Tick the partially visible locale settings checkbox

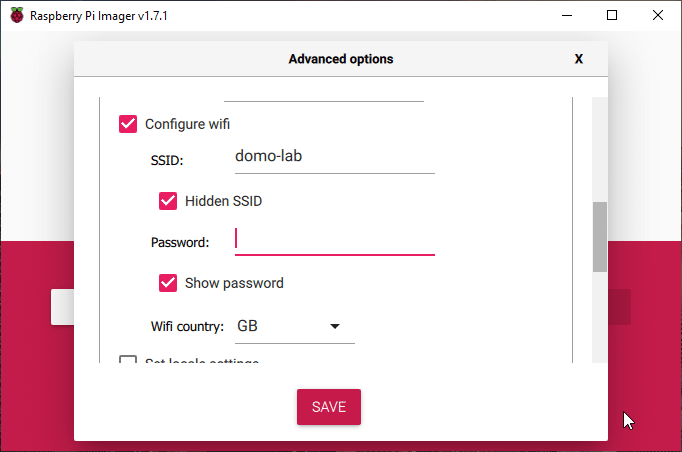[x=128, y=359]
